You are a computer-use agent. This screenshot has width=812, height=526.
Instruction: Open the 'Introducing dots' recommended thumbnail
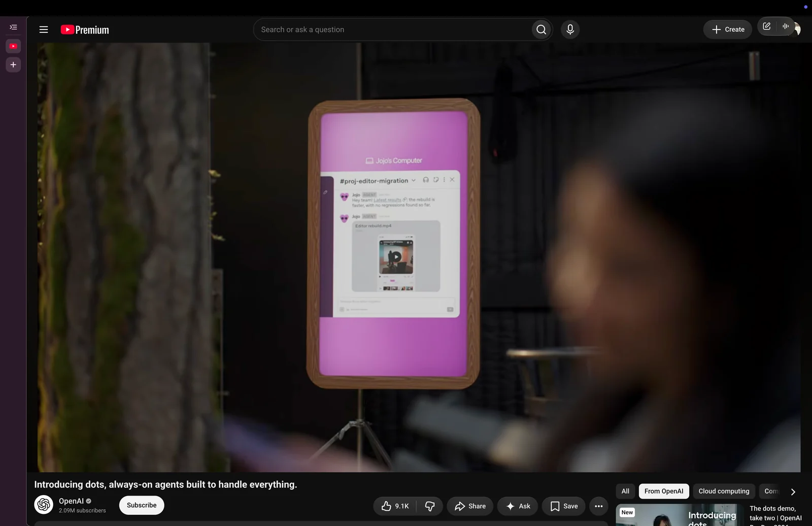679,515
